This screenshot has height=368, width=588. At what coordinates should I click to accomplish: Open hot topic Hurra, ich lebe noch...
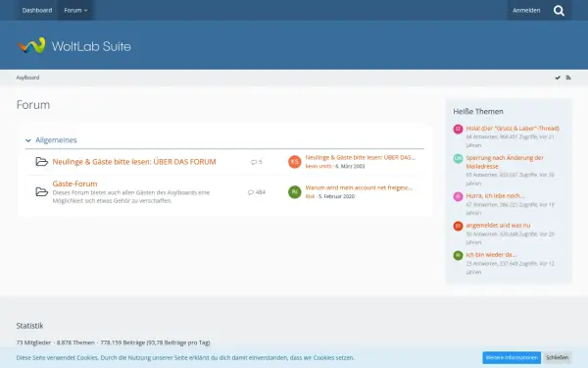tap(495, 195)
